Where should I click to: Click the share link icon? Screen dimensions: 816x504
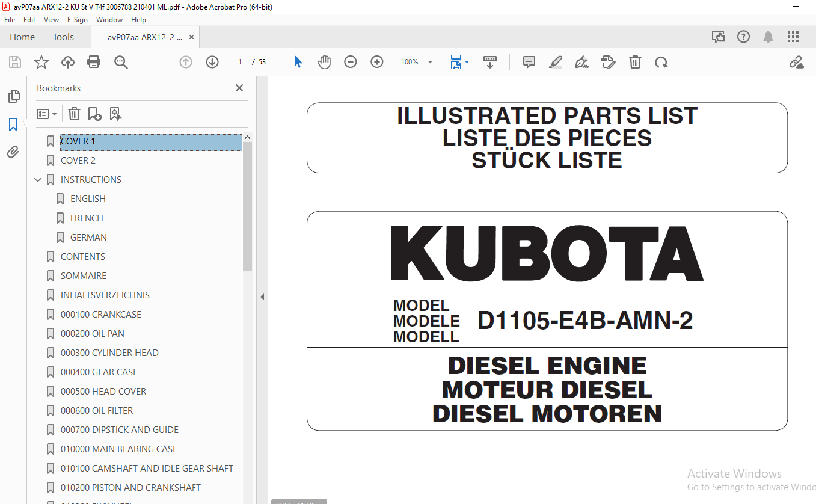(x=797, y=62)
